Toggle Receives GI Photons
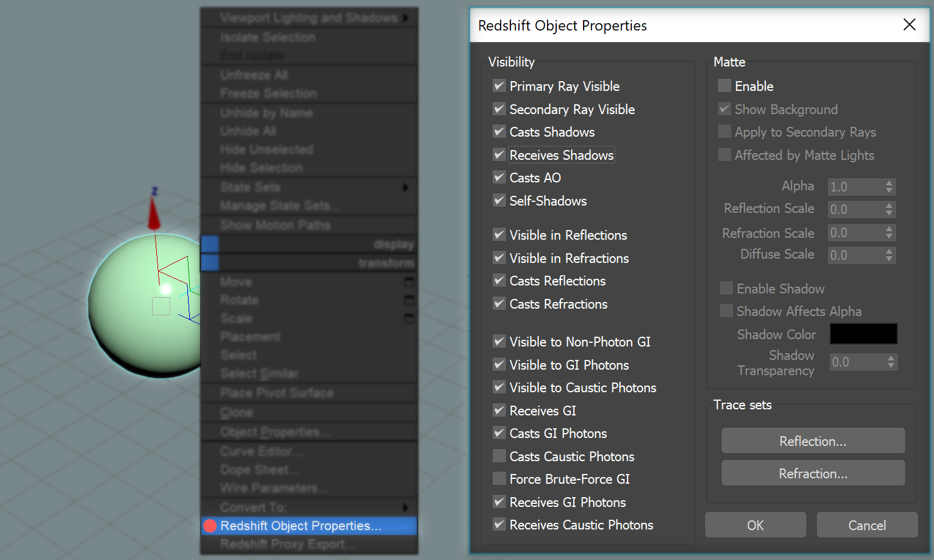934x560 pixels. (x=499, y=502)
